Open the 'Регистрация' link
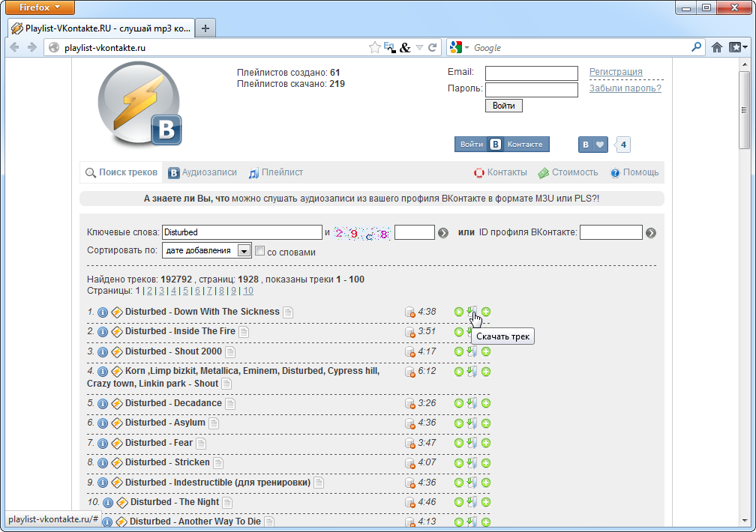This screenshot has width=756, height=532. point(616,72)
